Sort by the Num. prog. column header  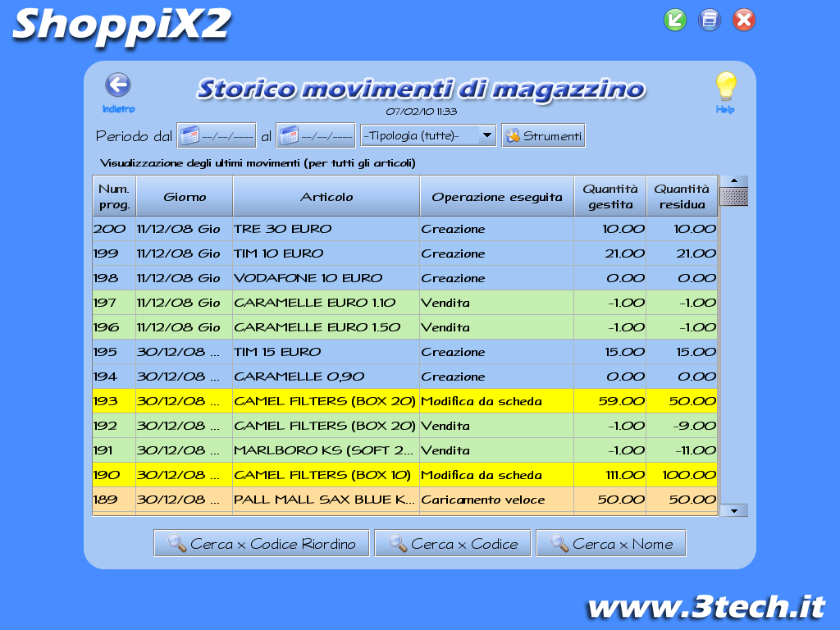114,197
